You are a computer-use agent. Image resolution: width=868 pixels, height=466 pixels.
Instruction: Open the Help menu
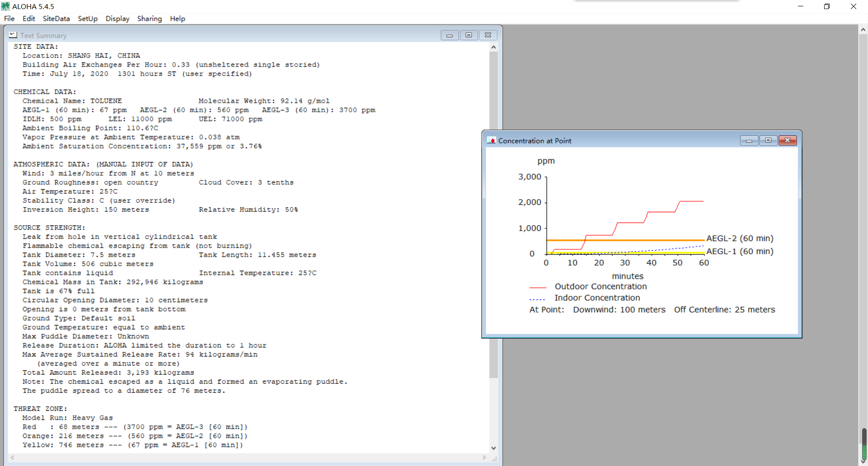coord(178,19)
